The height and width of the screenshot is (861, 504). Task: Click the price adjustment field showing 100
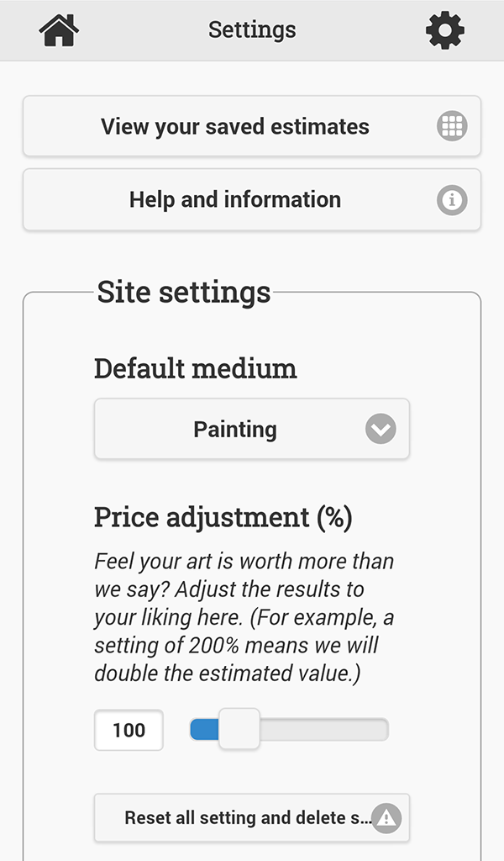point(128,730)
